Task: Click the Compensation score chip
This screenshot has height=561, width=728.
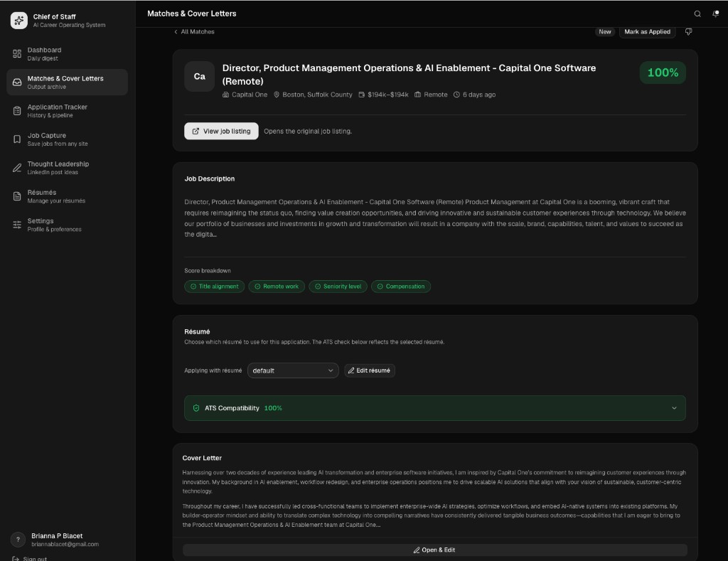Action: click(401, 287)
